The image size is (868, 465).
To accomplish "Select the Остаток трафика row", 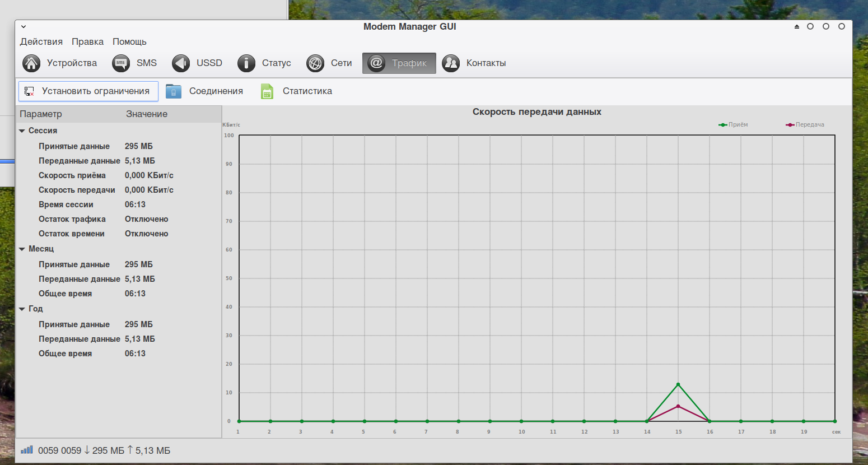I will coord(119,219).
